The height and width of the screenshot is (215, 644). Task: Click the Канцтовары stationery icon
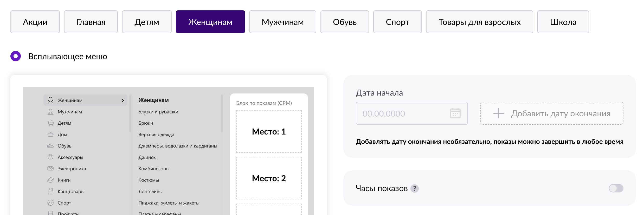50,191
